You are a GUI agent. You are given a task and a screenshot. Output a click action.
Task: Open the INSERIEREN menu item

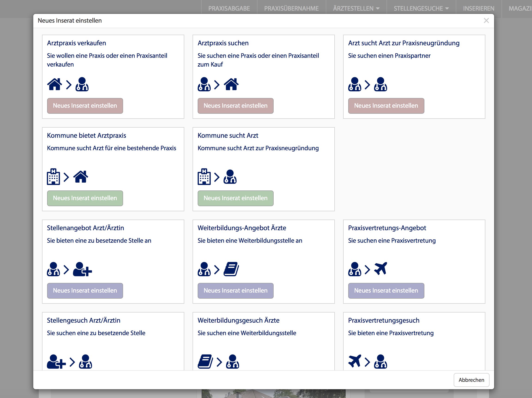pos(479,9)
